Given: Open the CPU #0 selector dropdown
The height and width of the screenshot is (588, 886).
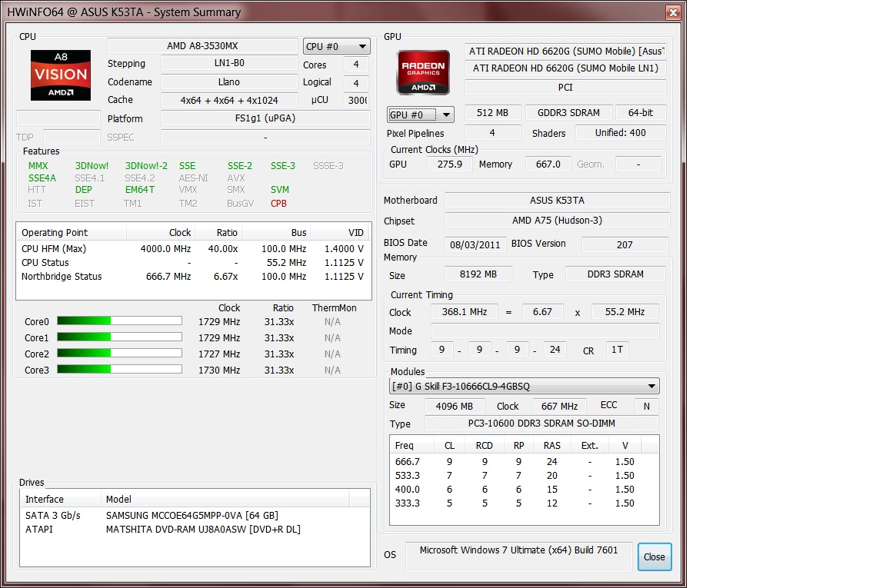Looking at the screenshot, I should click(x=337, y=46).
